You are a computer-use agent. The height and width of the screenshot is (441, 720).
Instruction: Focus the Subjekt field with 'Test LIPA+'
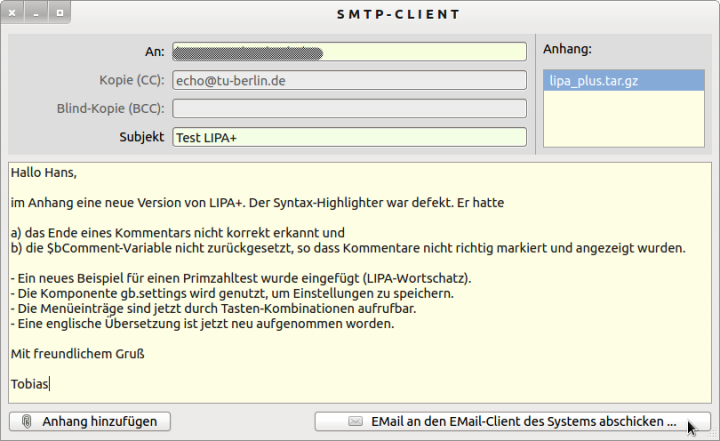coord(349,137)
